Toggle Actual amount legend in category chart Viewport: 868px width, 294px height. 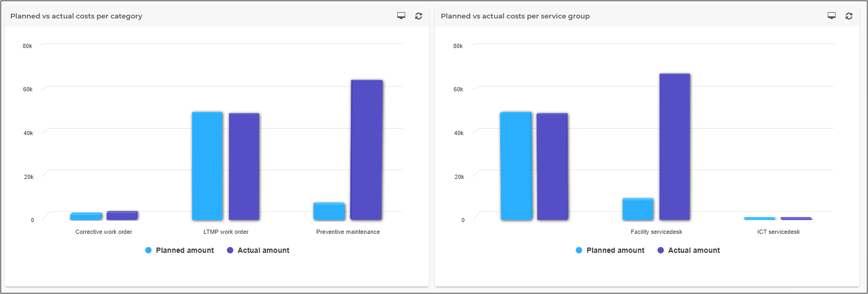[258, 250]
